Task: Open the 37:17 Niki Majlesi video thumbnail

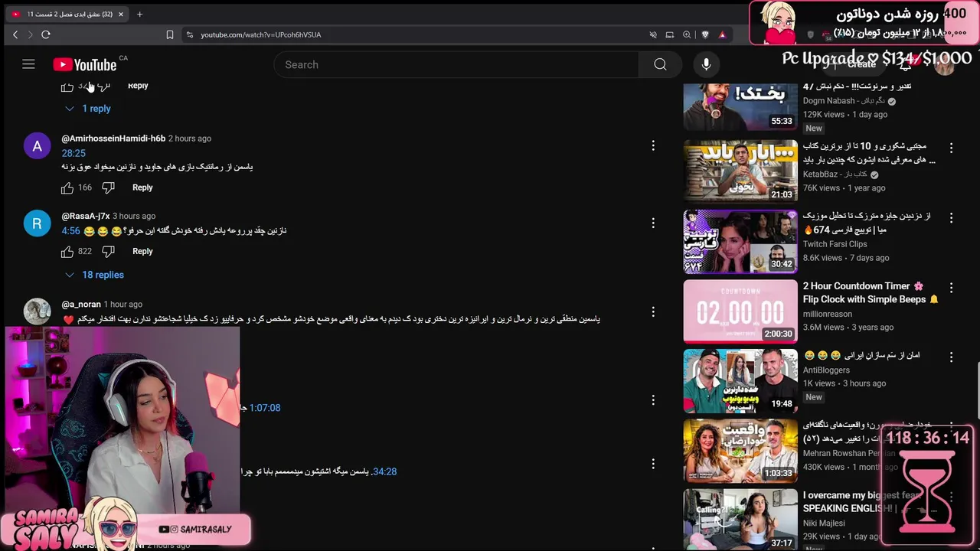Action: [x=740, y=520]
